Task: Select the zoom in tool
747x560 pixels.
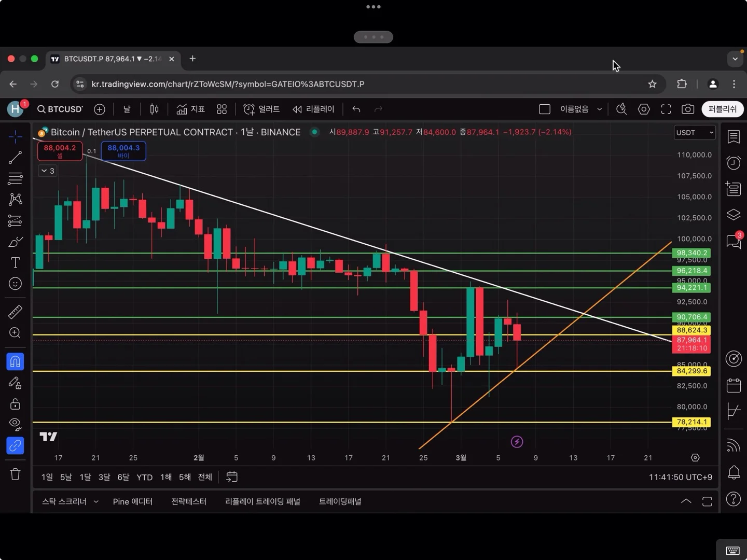Action: point(15,333)
